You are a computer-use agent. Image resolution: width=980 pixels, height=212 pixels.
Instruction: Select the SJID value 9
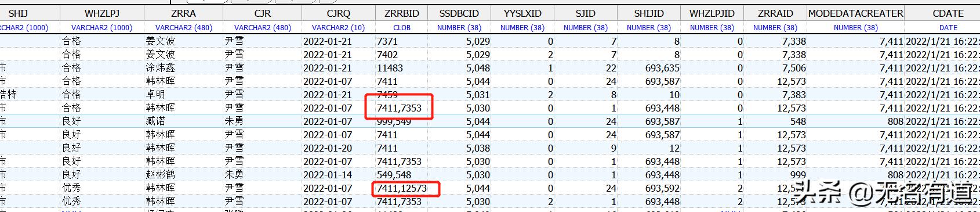pos(614,148)
